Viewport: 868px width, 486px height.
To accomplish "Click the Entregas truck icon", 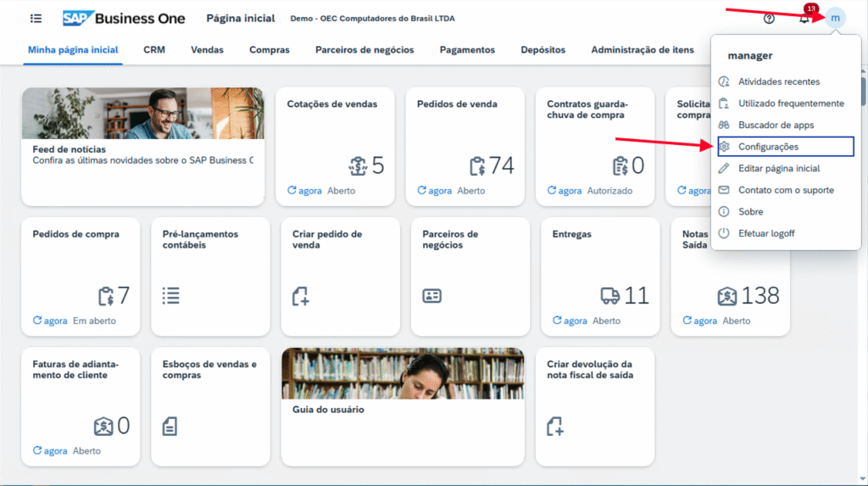I will [x=609, y=295].
